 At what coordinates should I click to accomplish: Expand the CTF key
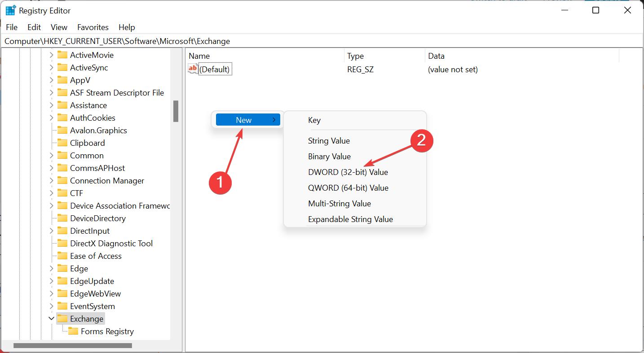pos(51,193)
